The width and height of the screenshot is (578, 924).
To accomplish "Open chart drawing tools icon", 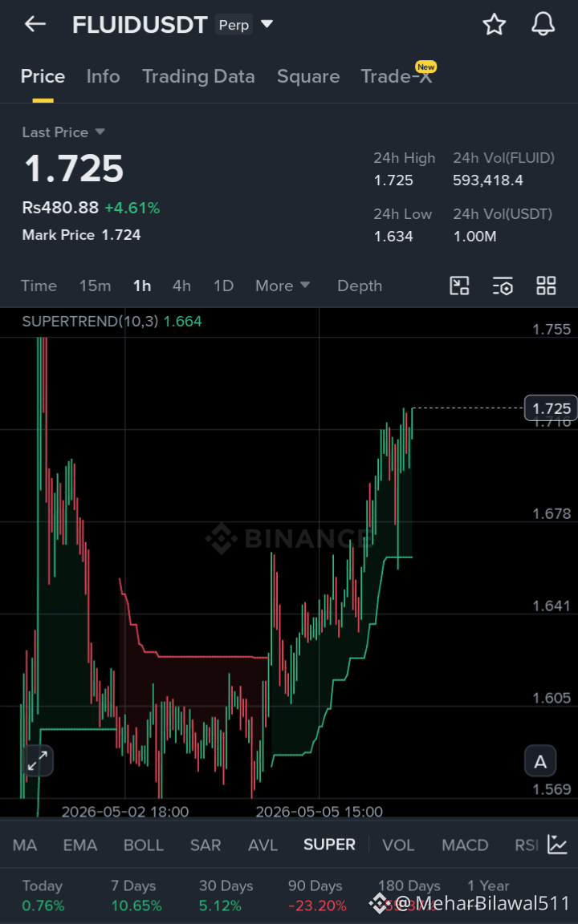I will tap(459, 286).
